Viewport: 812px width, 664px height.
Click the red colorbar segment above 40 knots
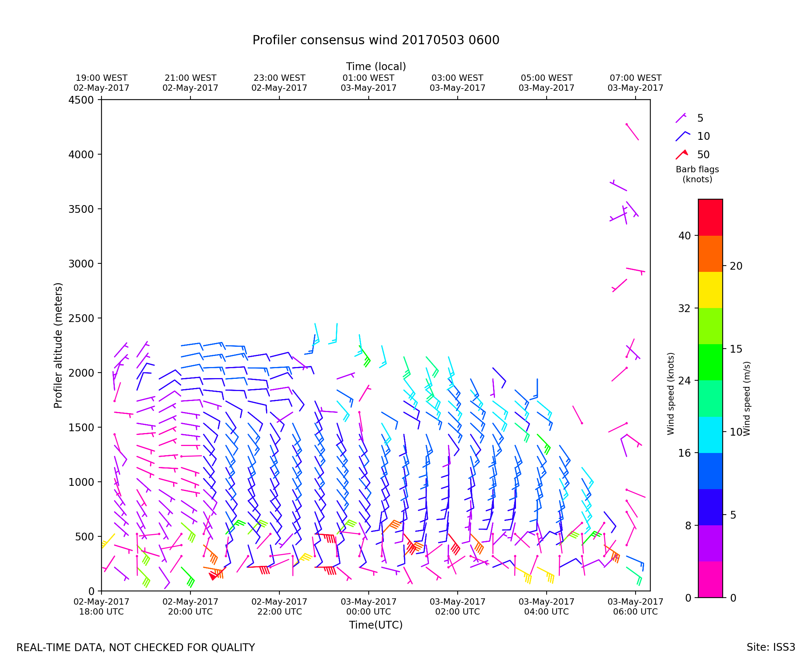pos(710,217)
